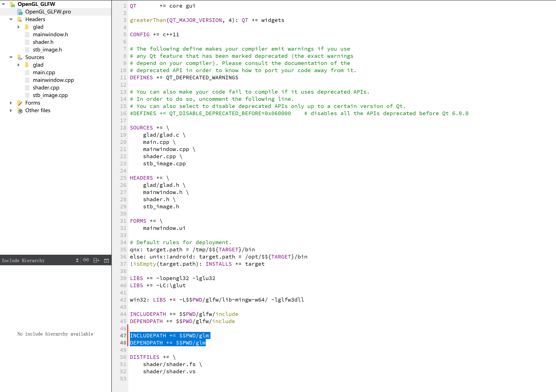Click line number 47 in the gutter
Viewport: 556px width, 392px height.
coord(123,335)
